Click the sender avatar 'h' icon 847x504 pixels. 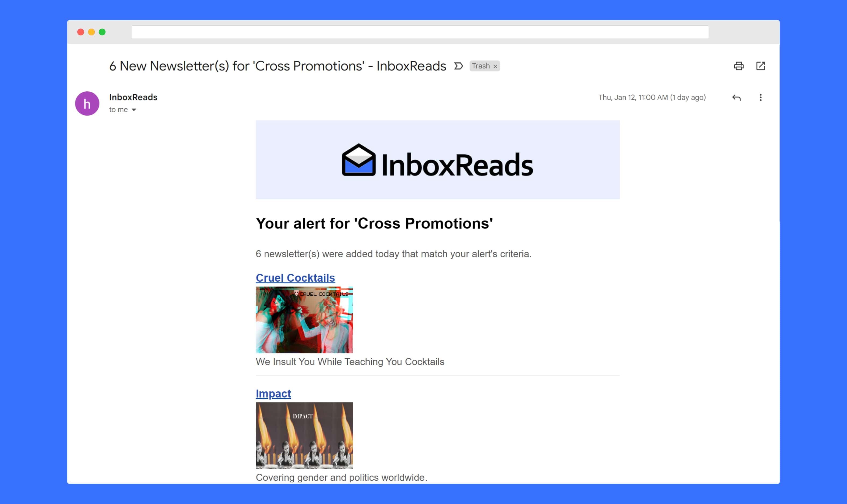[87, 103]
